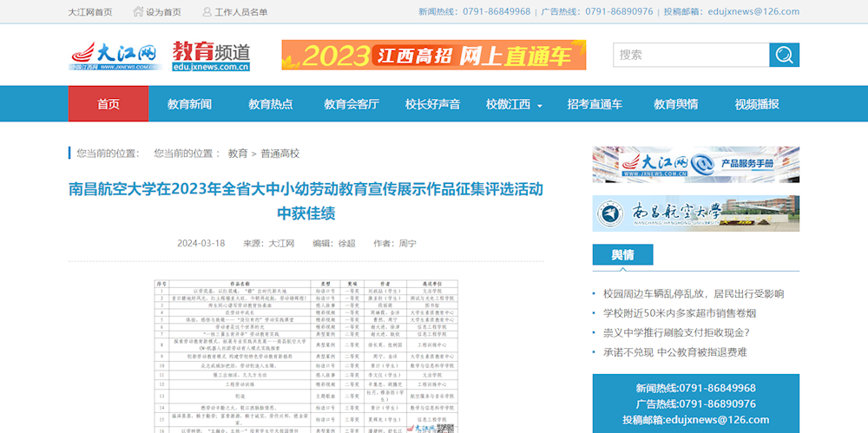Click sidebar 投稿邮箱 email text

point(696,419)
